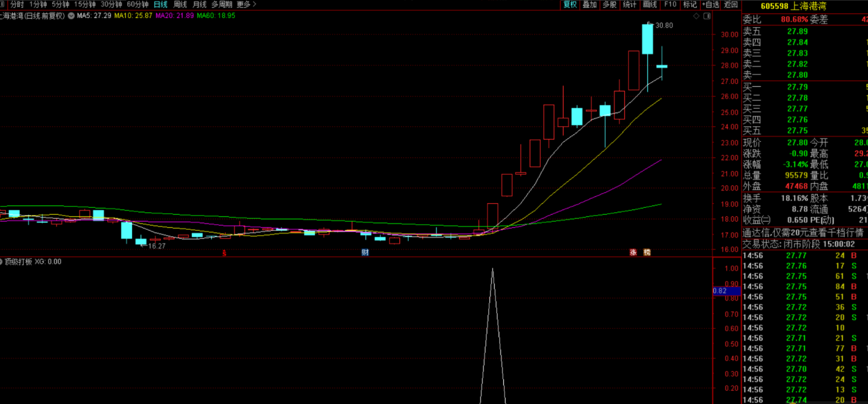Click the 卖二 price 27.82
This screenshot has height=404, width=868.
(x=797, y=64)
